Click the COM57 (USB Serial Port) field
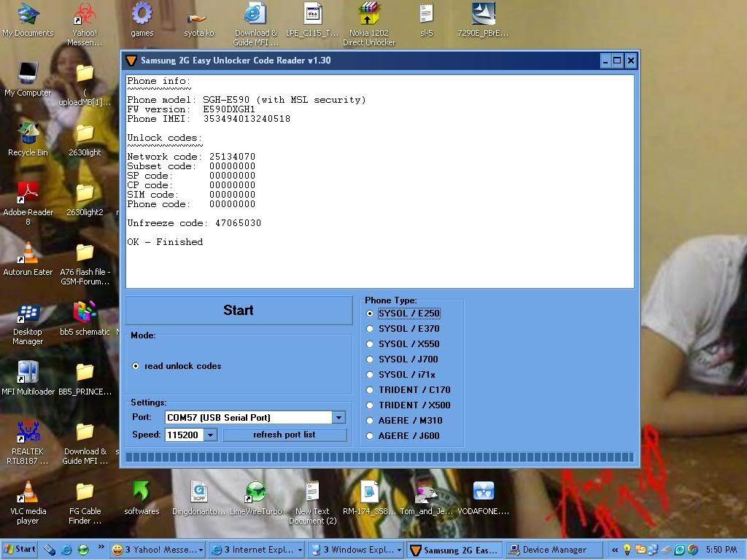This screenshot has height=560, width=747. pos(249,418)
